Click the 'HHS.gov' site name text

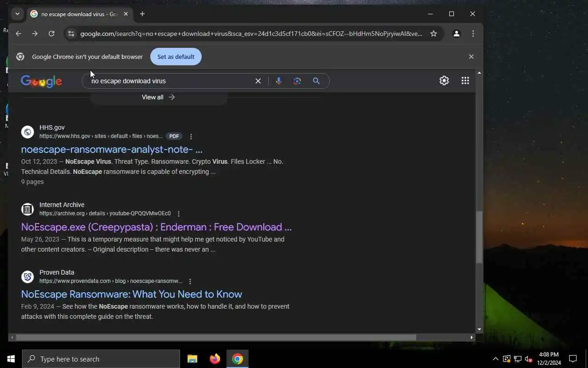(x=52, y=127)
